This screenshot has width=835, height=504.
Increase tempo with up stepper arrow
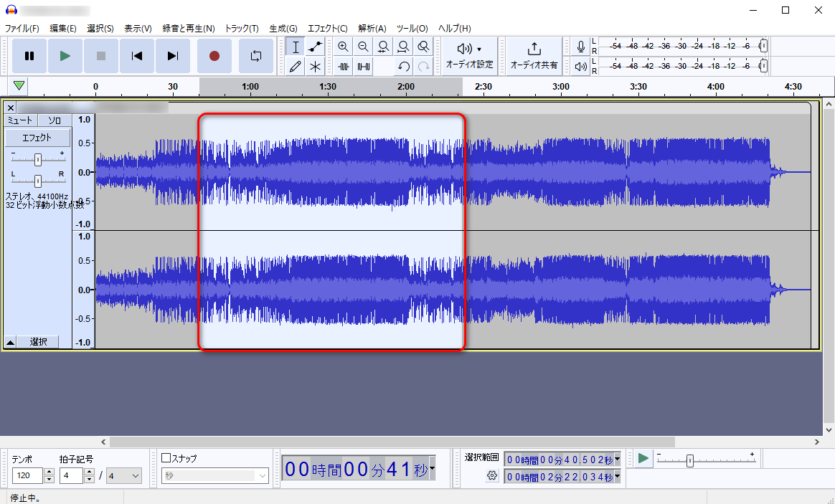49,472
